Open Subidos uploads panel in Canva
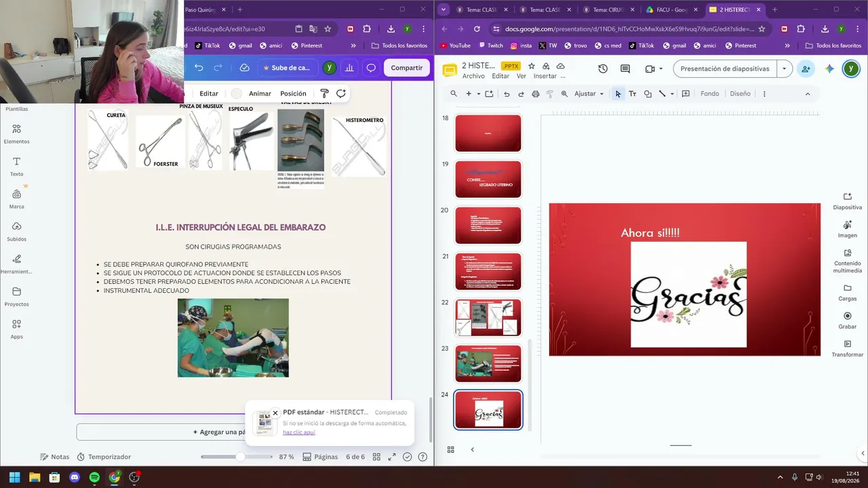868x488 pixels. tap(16, 232)
